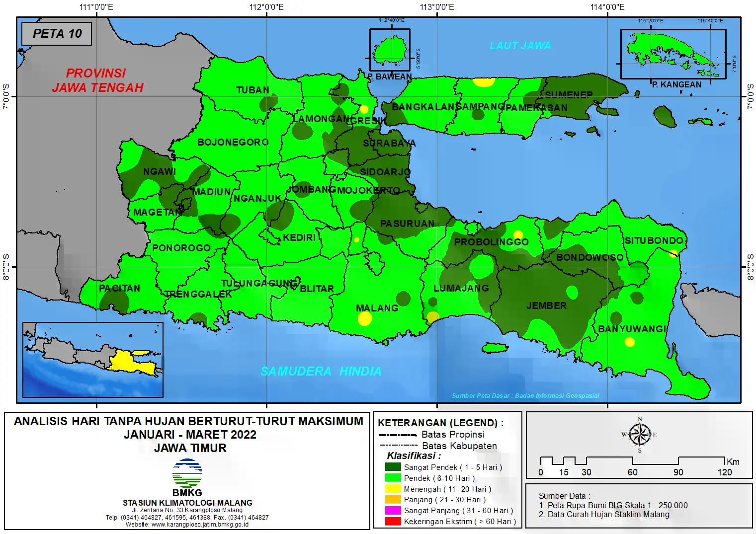Click the STASIUN KLIMATOLOGI MALANG heading
Viewport: 756px width, 534px height.
[187, 503]
